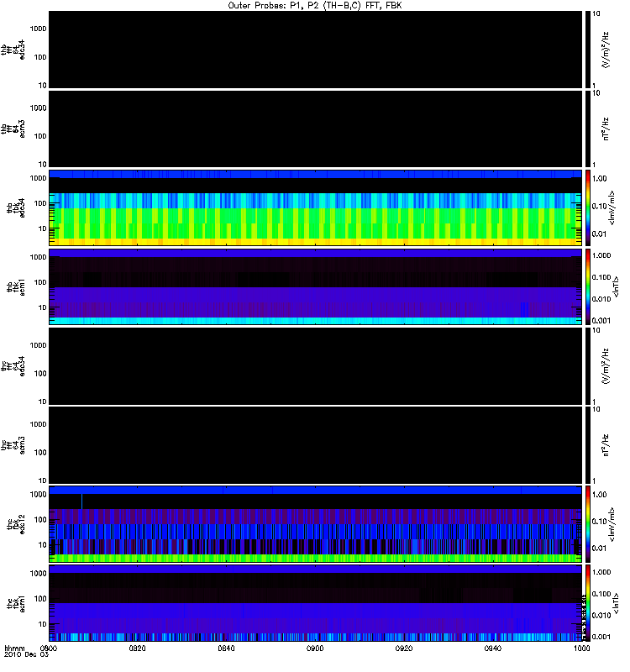The width and height of the screenshot is (630, 672).
Task: Click inside the thc fbk scm1 spectrogram panel
Action: click(316, 603)
